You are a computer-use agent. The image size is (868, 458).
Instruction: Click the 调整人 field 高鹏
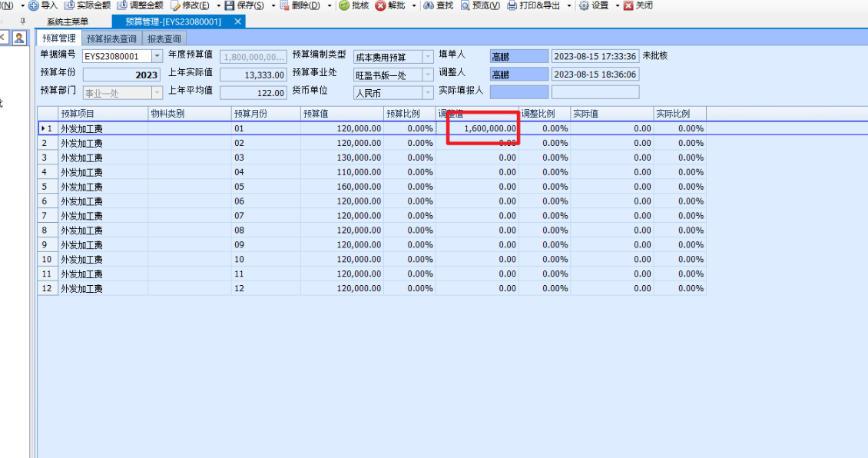[x=519, y=75]
